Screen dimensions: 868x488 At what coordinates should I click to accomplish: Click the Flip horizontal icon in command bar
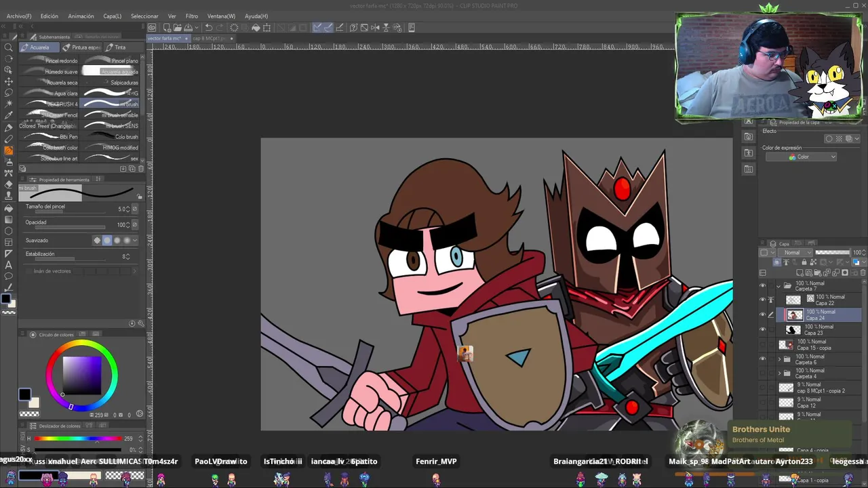coord(375,28)
